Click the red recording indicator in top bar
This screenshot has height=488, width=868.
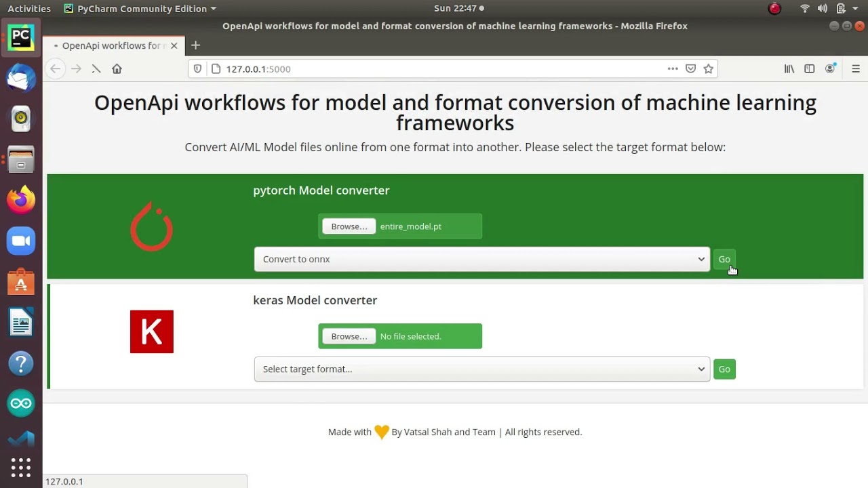pyautogui.click(x=774, y=9)
